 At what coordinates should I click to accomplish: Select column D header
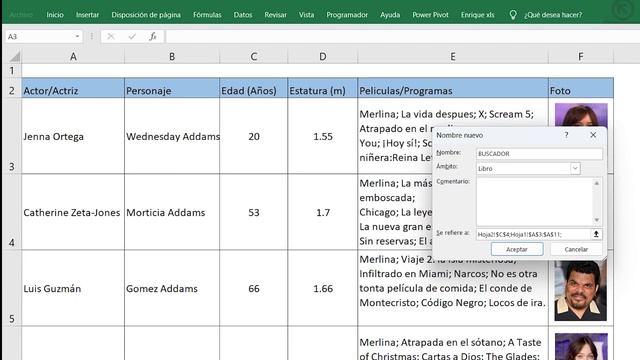[322, 56]
